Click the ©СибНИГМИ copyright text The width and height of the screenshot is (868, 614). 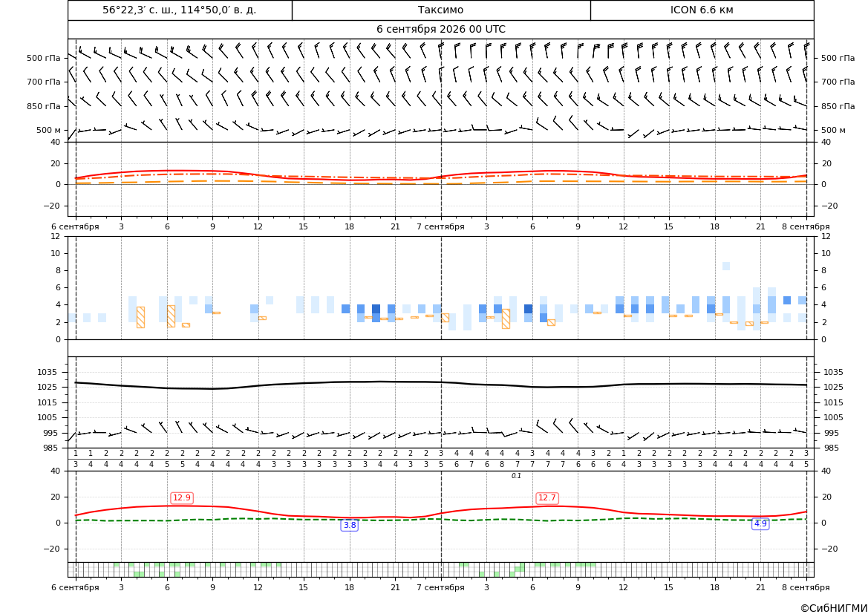click(834, 609)
